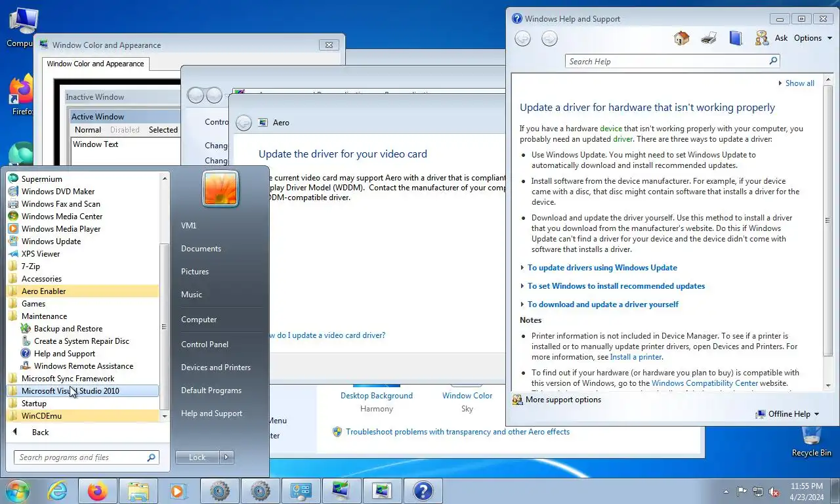Click the Back arrow in Aero troubleshooter
This screenshot has height=504, width=840.
[x=243, y=123]
